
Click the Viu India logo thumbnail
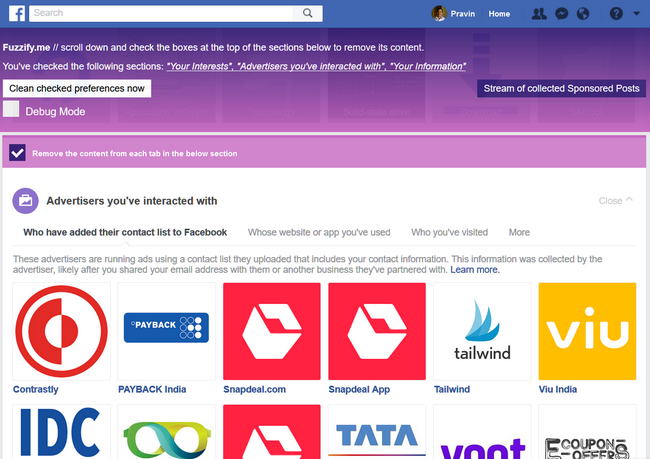click(x=587, y=331)
